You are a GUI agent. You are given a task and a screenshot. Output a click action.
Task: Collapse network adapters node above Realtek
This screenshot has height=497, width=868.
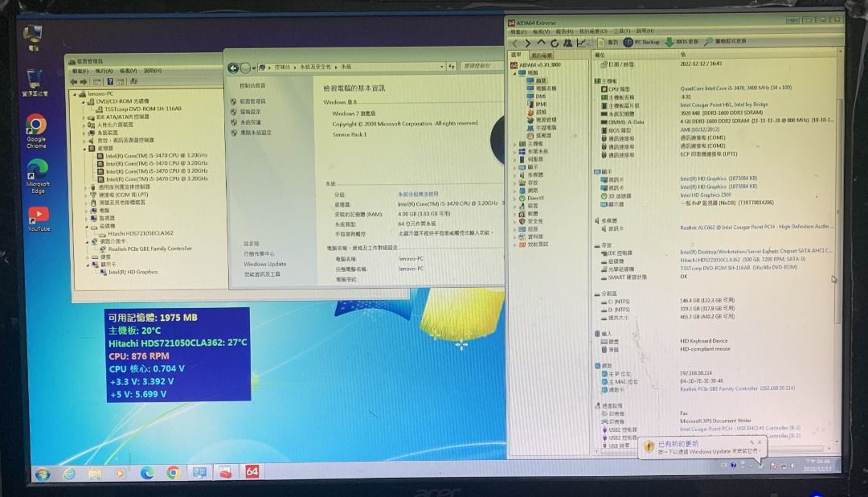(87, 241)
